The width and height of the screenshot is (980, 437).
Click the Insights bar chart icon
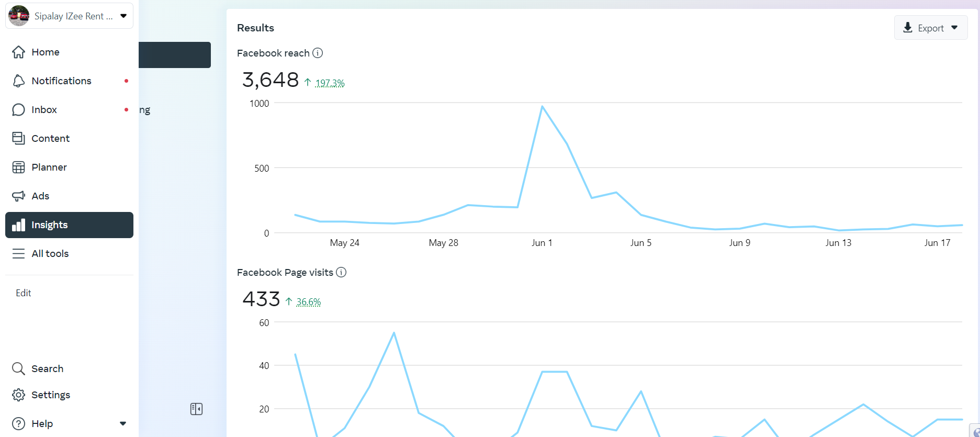tap(18, 225)
